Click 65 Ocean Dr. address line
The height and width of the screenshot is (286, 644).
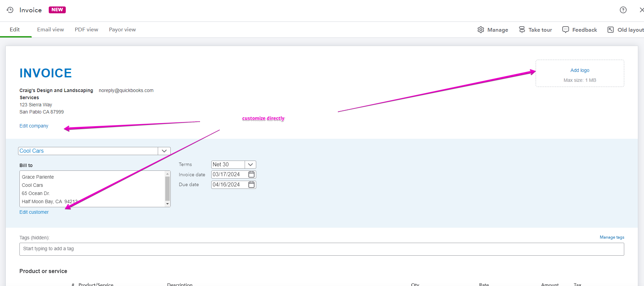click(36, 193)
